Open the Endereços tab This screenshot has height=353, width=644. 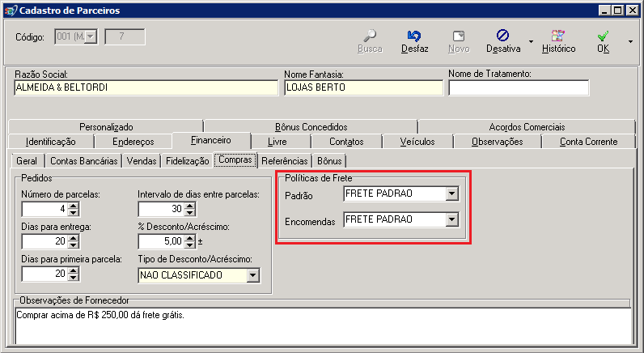point(133,142)
